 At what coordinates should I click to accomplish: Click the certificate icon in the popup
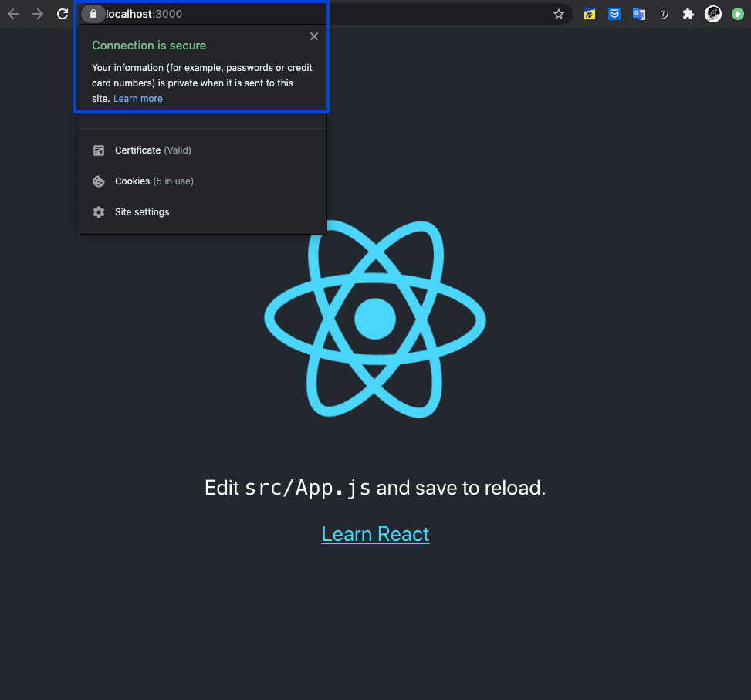tap(99, 150)
